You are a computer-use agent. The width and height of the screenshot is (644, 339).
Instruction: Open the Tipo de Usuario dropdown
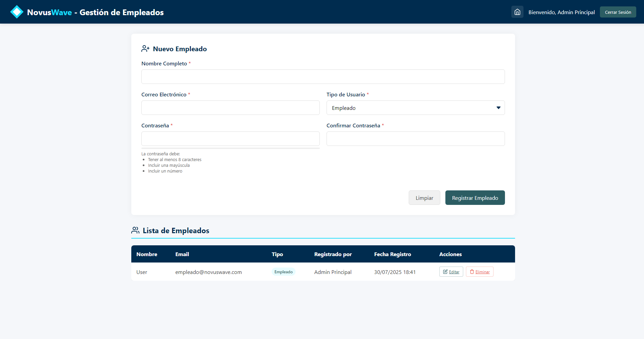pyautogui.click(x=415, y=108)
